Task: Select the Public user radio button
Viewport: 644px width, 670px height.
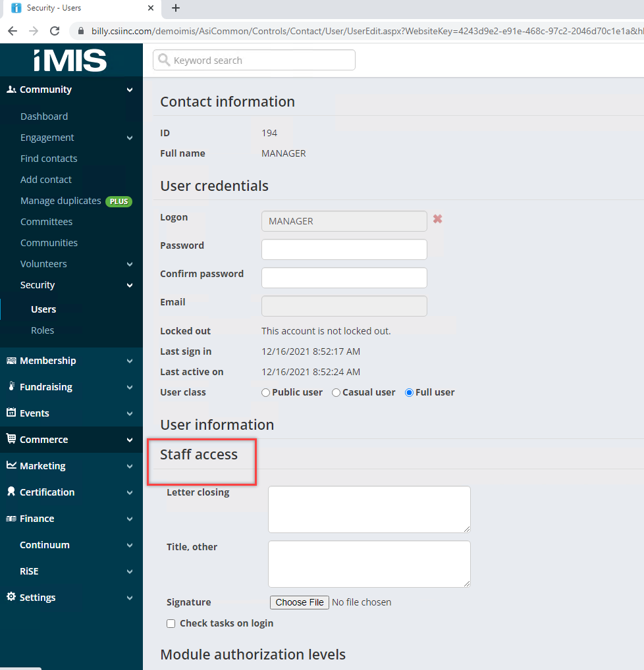Action: pyautogui.click(x=266, y=392)
